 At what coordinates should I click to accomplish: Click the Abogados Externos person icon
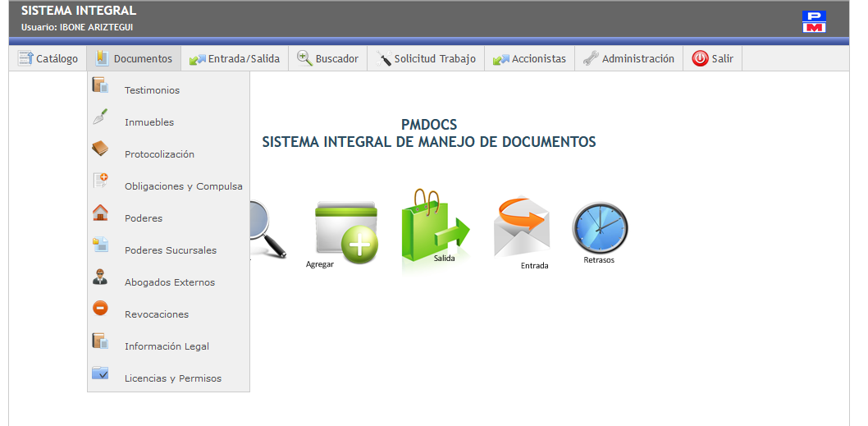tap(100, 277)
